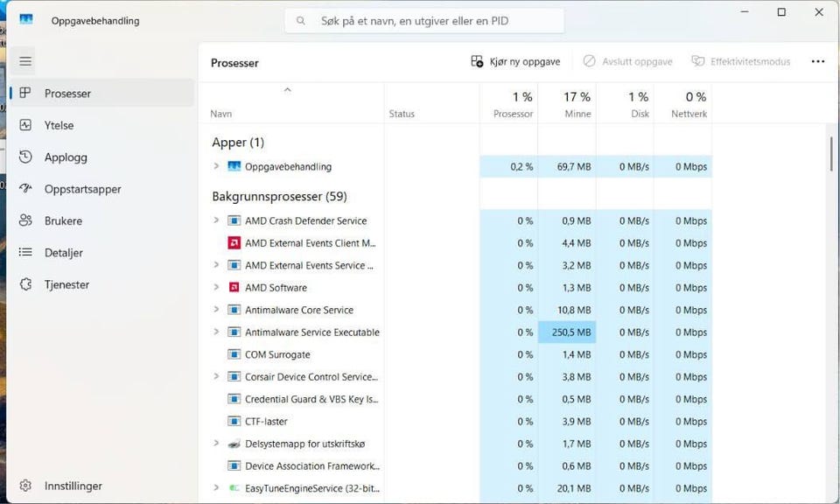Expand Antimalware Service Executable
The width and height of the screenshot is (840, 504).
click(x=216, y=332)
